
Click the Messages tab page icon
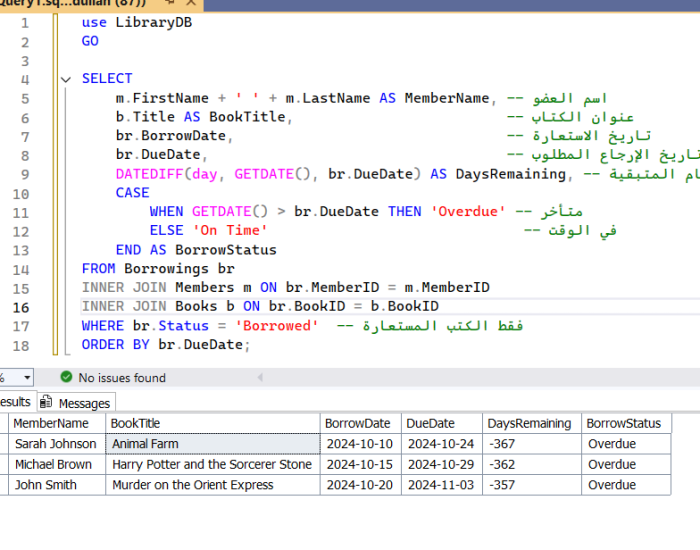(47, 403)
